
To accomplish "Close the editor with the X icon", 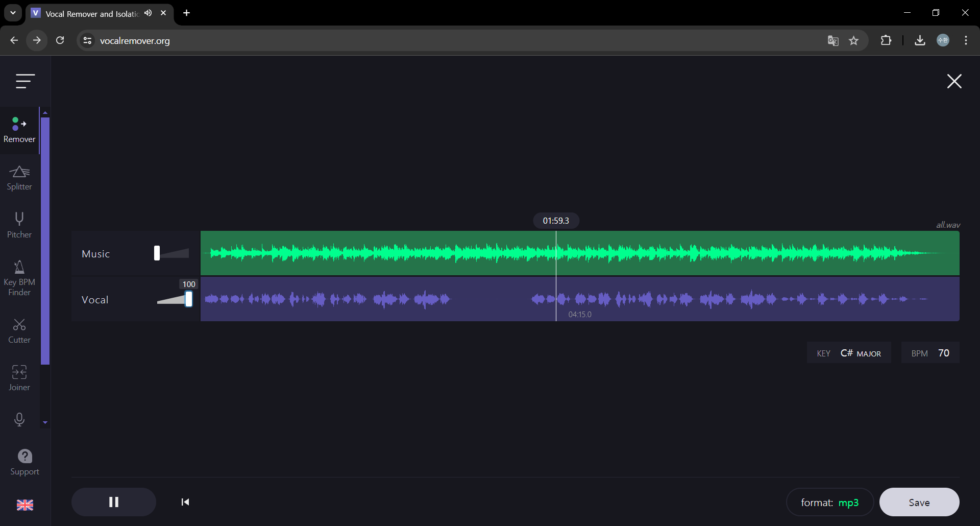I will 954,81.
